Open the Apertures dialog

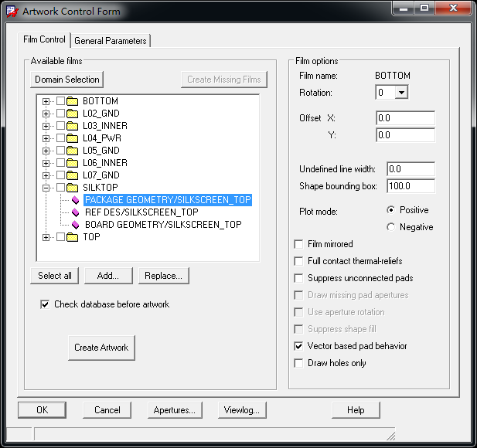coord(174,410)
